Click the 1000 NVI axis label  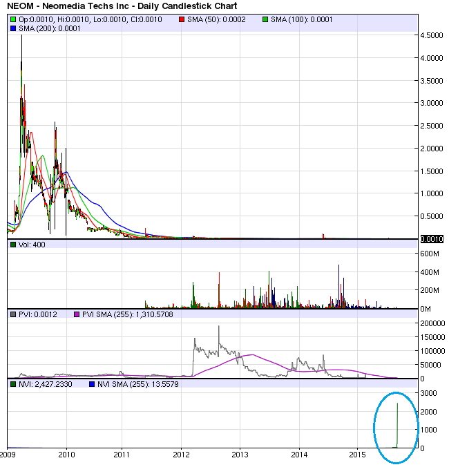pyautogui.click(x=428, y=430)
